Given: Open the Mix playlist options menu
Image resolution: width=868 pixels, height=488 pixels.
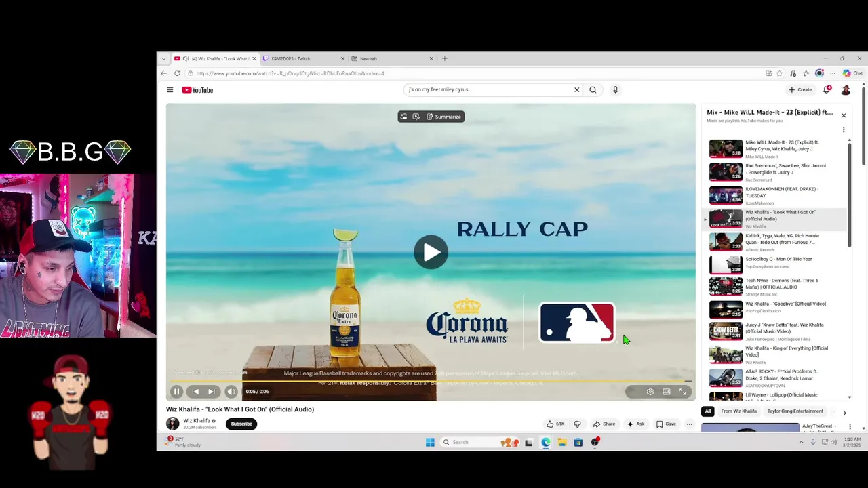Looking at the screenshot, I should 844,129.
